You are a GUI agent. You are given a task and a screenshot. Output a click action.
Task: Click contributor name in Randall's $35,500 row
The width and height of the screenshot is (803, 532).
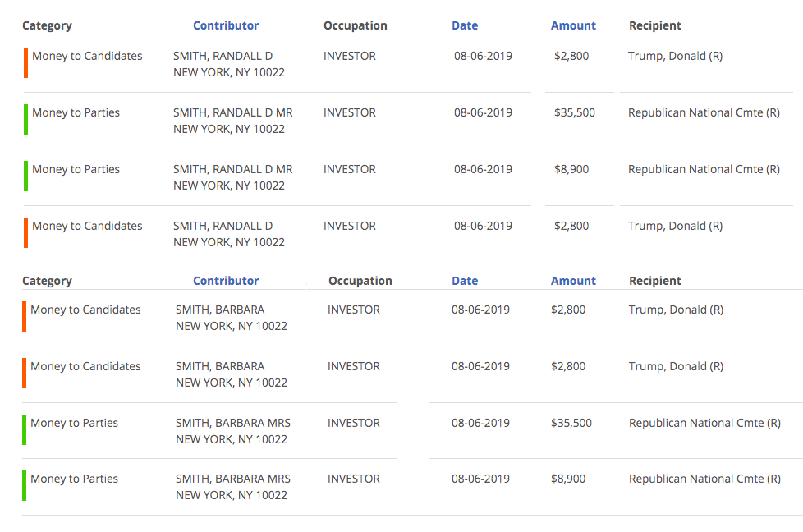coord(232,112)
